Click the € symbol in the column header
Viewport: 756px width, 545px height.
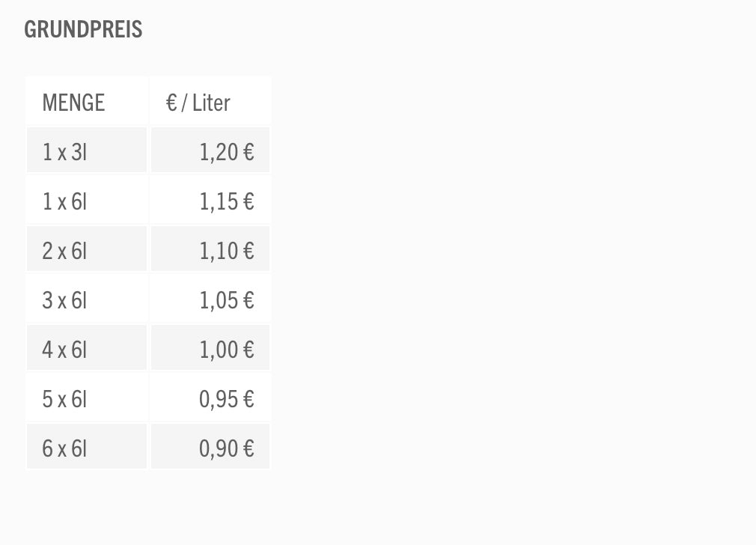pos(171,103)
